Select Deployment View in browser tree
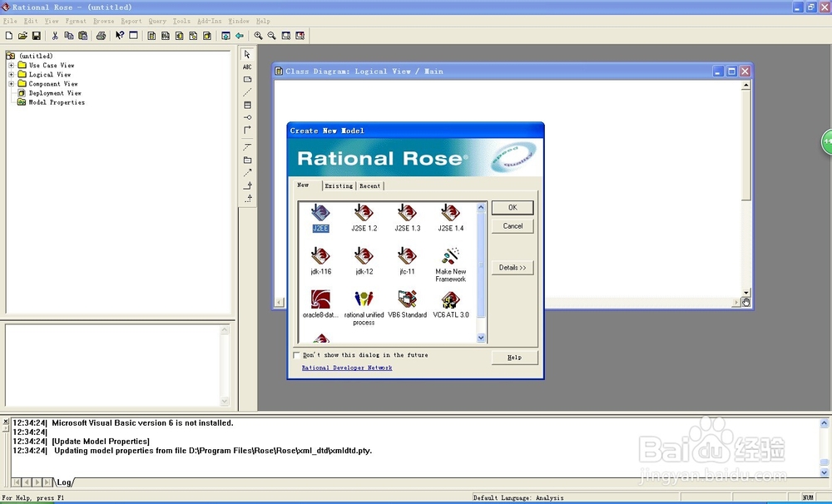 coord(55,93)
